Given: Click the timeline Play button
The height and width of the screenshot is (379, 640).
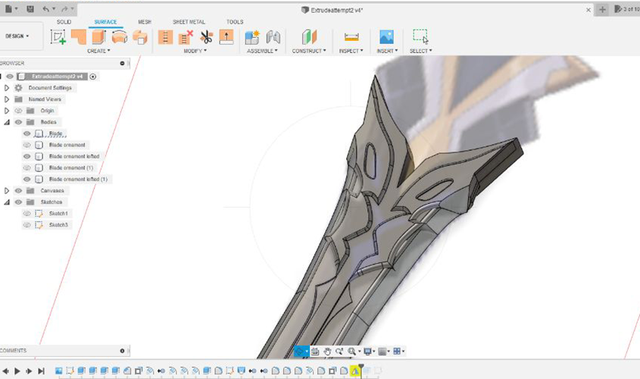Looking at the screenshot, I should tap(17, 371).
